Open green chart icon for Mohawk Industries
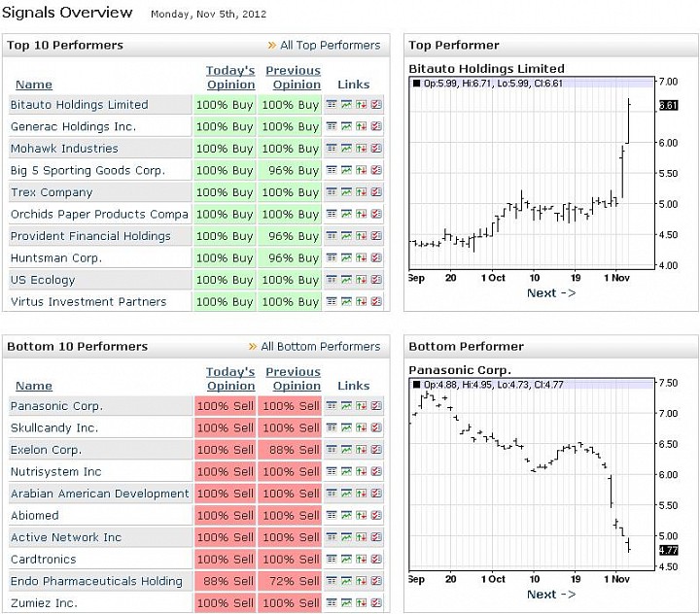Screen dimensions: 700x614 pyautogui.click(x=346, y=148)
